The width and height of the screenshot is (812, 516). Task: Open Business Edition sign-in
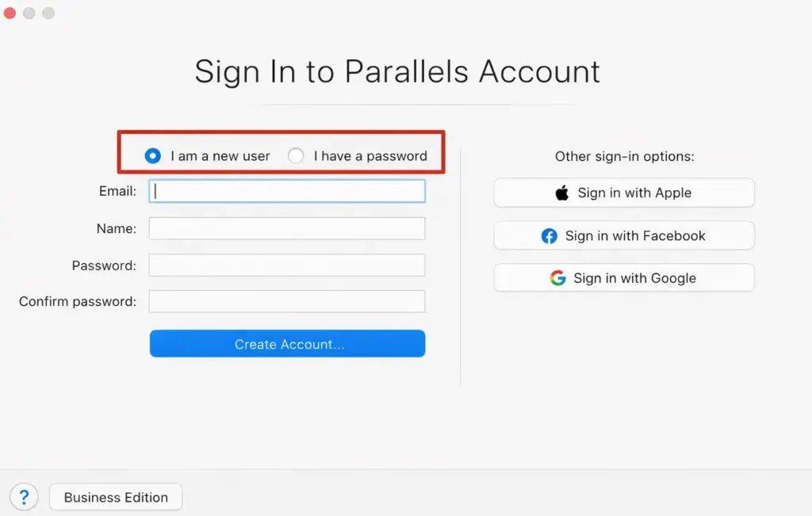tap(115, 497)
